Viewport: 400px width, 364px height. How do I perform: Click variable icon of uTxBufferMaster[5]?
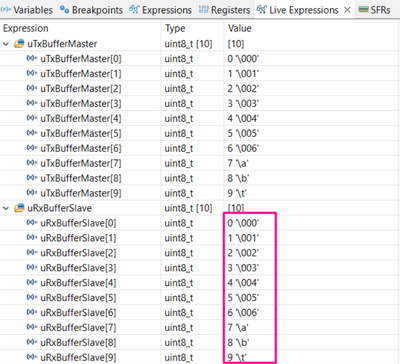point(31,133)
